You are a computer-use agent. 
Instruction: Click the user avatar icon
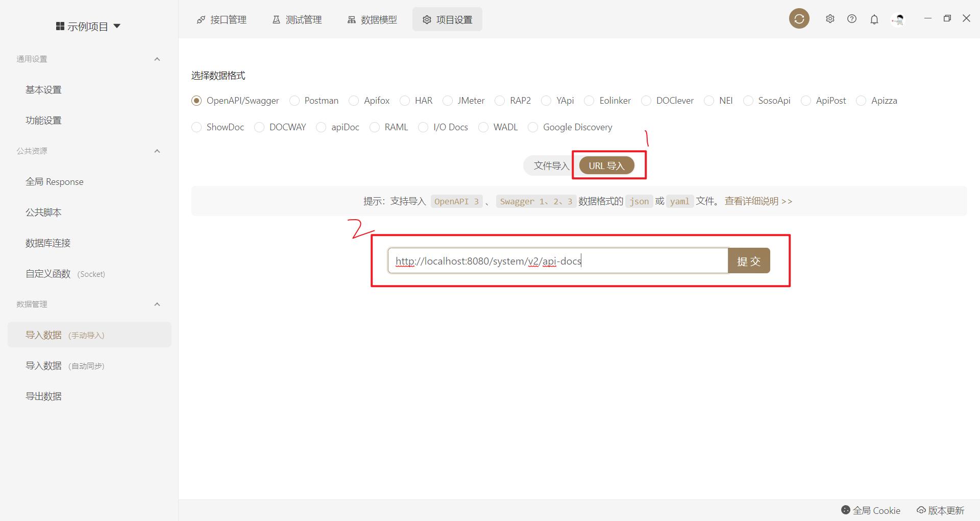coord(898,19)
